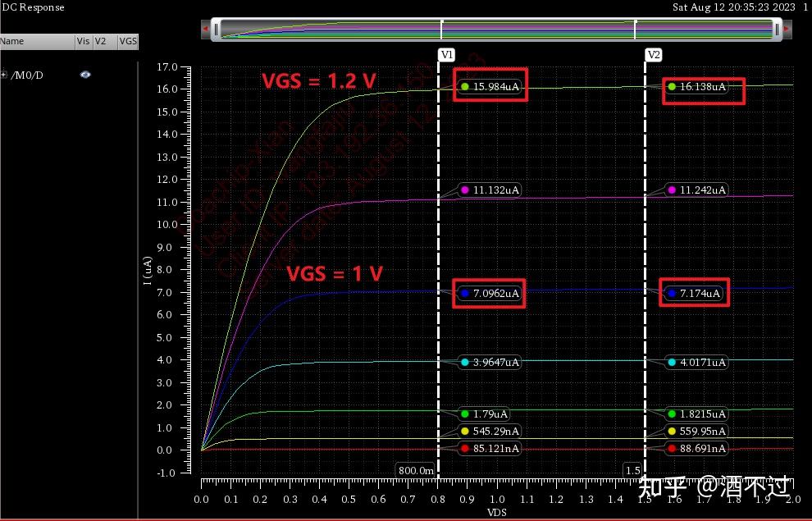812x521 pixels.
Task: Select the V2 marker label
Action: tap(654, 54)
